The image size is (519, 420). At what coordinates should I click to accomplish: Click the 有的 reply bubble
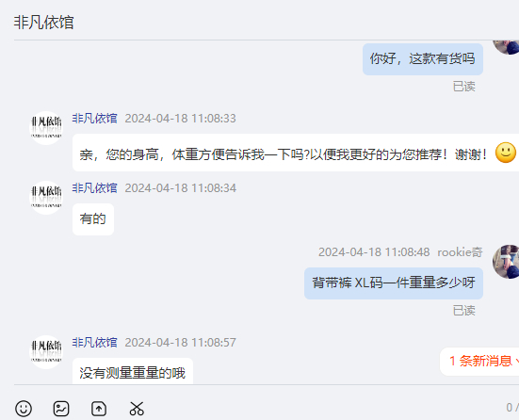(x=93, y=219)
